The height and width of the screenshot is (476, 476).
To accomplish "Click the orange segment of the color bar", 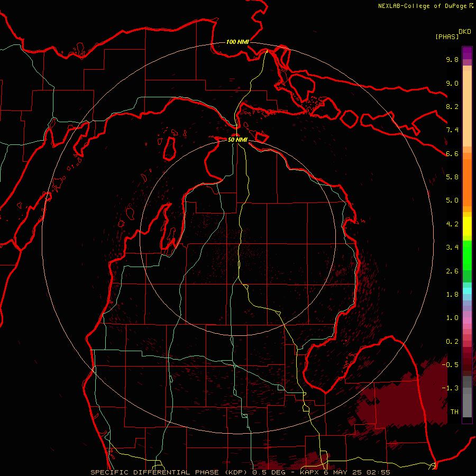I will [x=467, y=182].
